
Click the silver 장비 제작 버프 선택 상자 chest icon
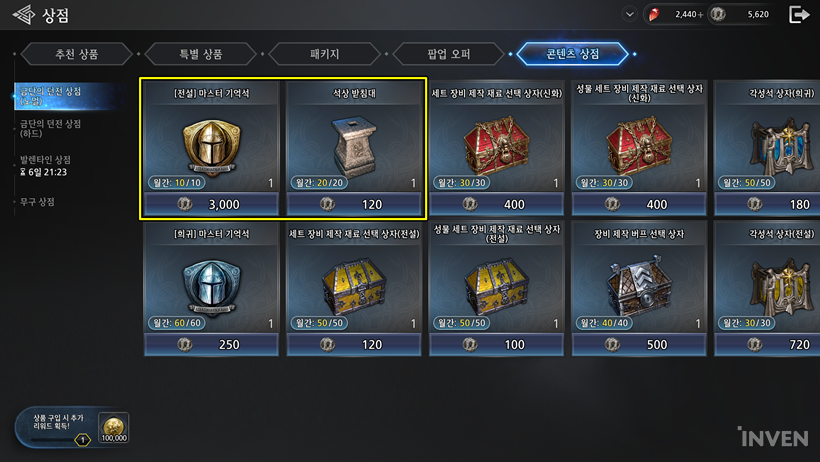pyautogui.click(x=639, y=286)
